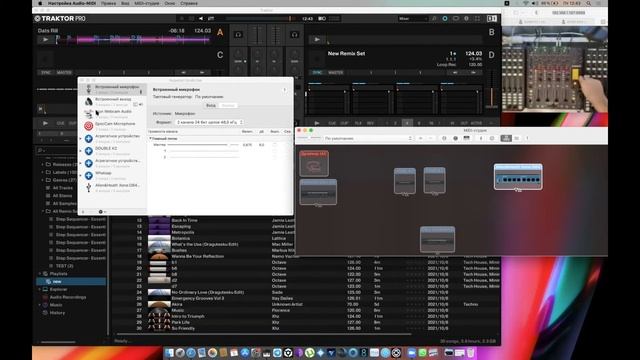Select the History item in browser tree

(57, 313)
